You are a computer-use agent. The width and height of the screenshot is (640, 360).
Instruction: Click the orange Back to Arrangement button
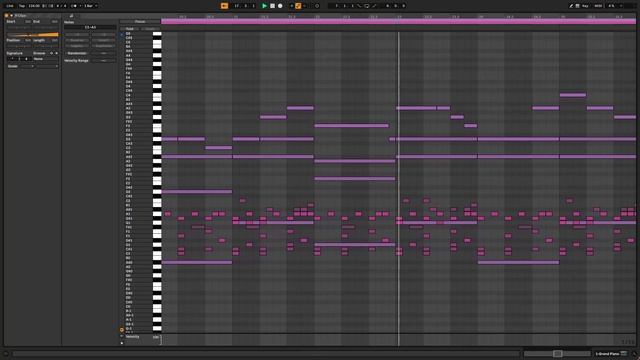224,6
